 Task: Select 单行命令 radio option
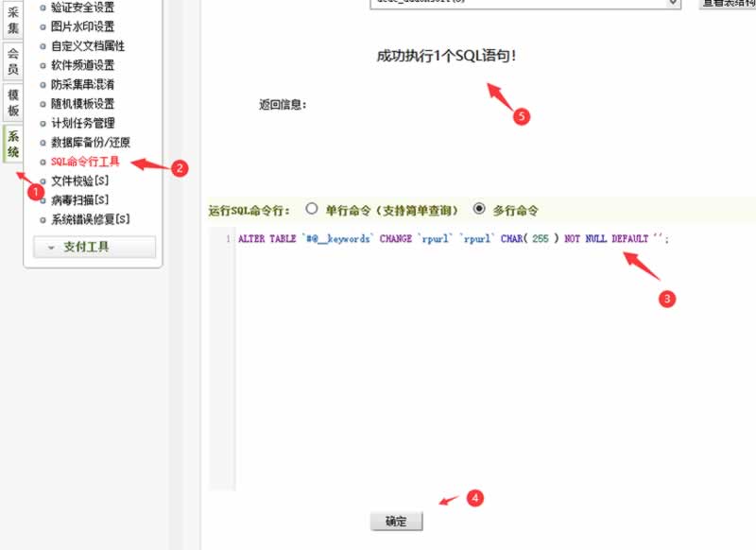(312, 209)
